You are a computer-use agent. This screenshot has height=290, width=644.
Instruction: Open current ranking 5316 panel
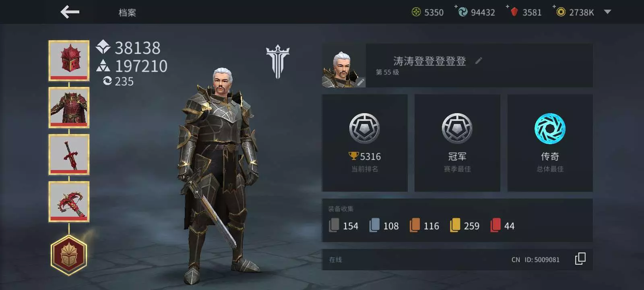pos(365,143)
